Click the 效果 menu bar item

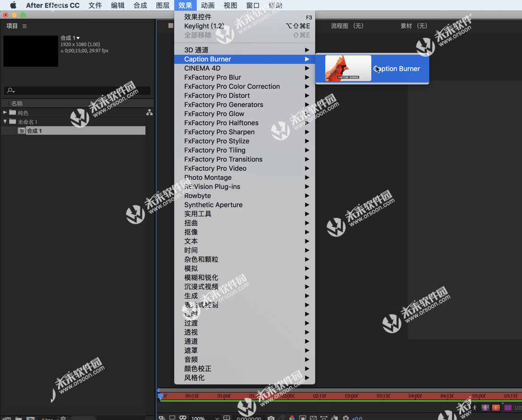point(185,5)
